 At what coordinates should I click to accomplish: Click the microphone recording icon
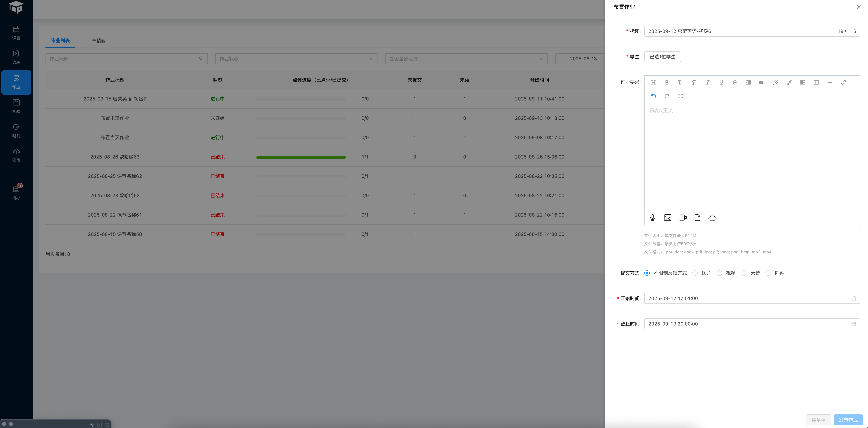tap(653, 218)
